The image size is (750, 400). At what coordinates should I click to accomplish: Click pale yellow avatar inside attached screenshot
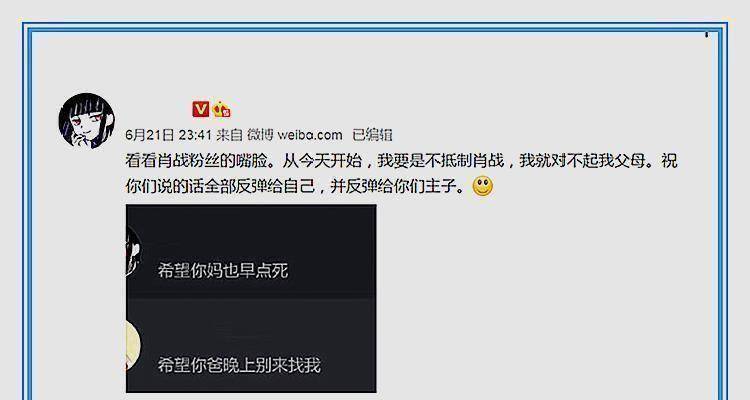click(x=133, y=346)
